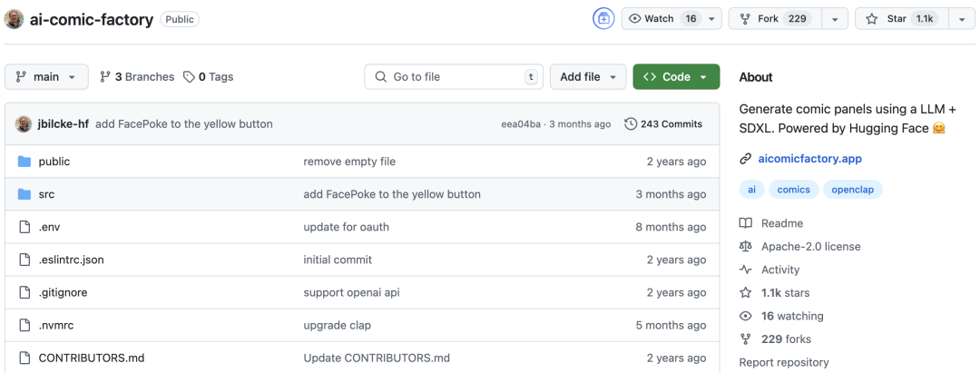Open the 'support openai api' commit message
The image size is (980, 373).
click(351, 292)
